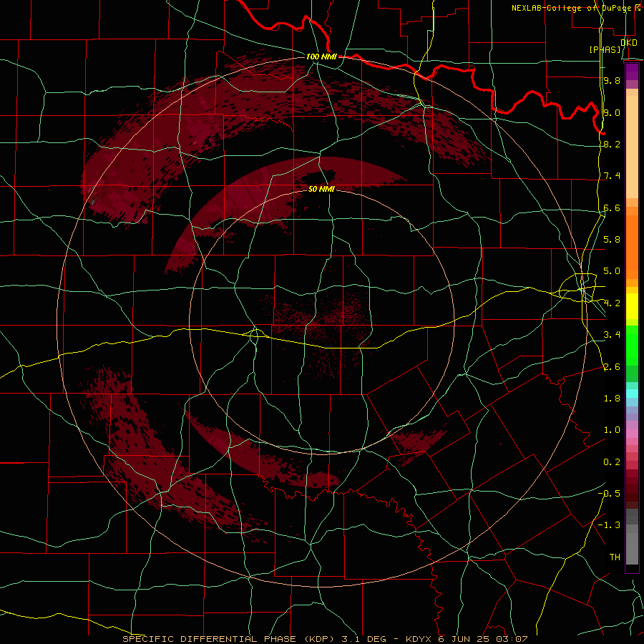Pick the gray TH segment of color bar
This screenshot has height=644, width=644.
pyautogui.click(x=632, y=550)
